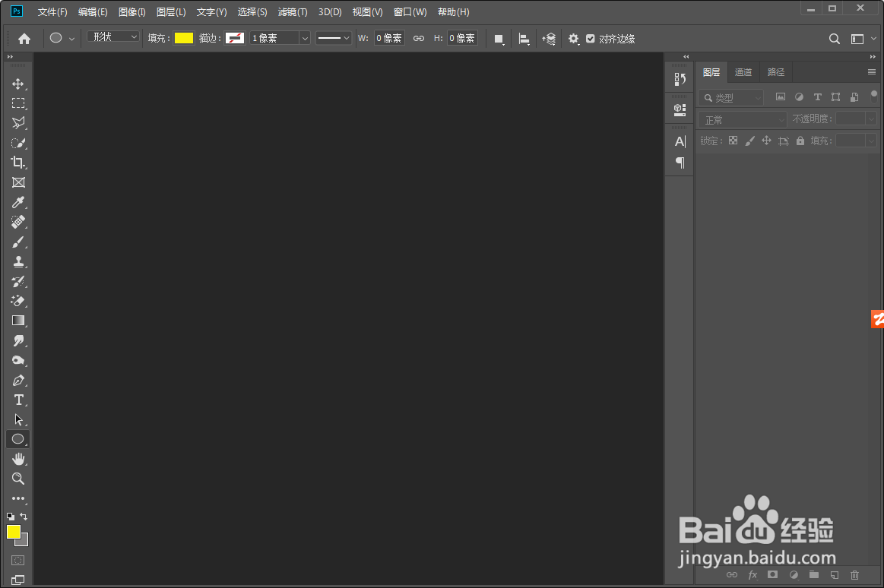Open the 图像(I) menu
The height and width of the screenshot is (588, 884).
132,12
